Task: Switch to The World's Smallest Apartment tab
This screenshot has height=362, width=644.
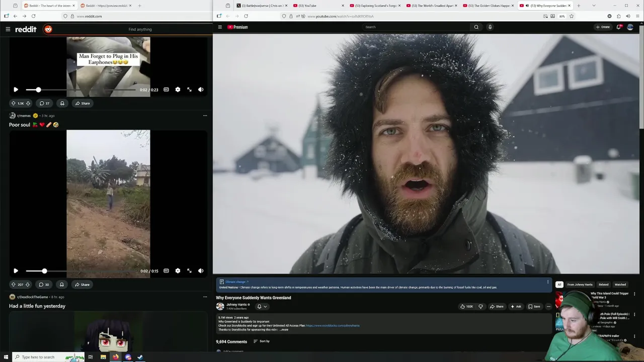Action: click(x=432, y=6)
